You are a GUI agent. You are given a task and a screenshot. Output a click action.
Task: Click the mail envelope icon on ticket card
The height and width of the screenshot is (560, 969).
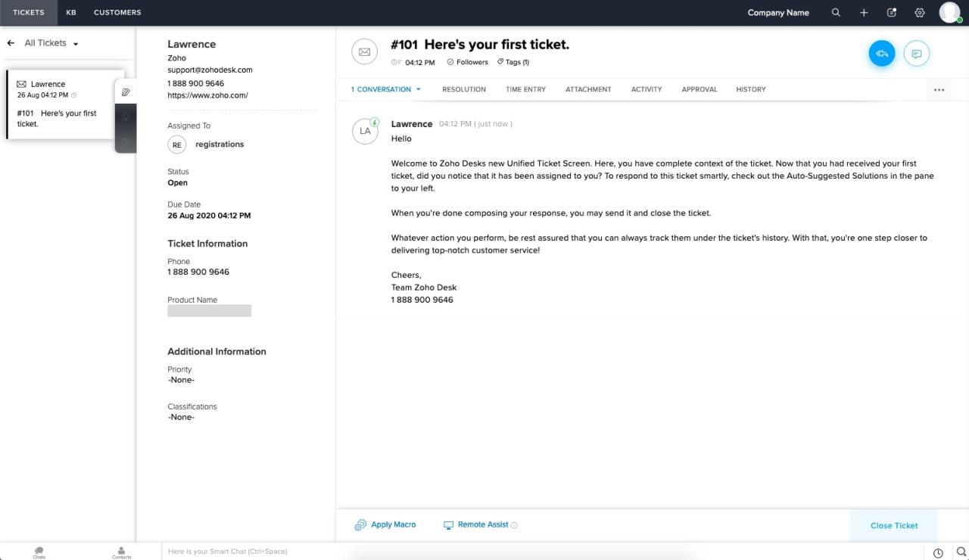21,84
